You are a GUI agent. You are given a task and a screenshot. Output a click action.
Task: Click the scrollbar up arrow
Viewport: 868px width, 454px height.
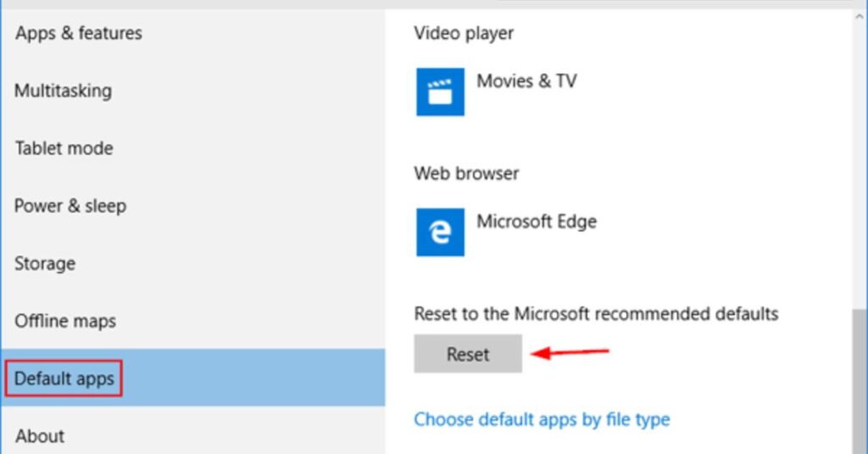pos(860,17)
